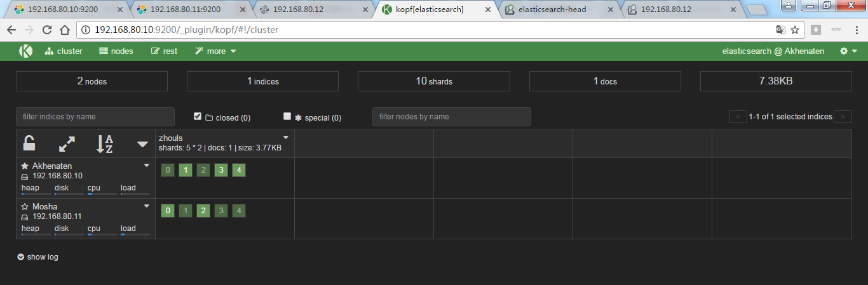Click the 2 nodes summary box

click(x=92, y=81)
